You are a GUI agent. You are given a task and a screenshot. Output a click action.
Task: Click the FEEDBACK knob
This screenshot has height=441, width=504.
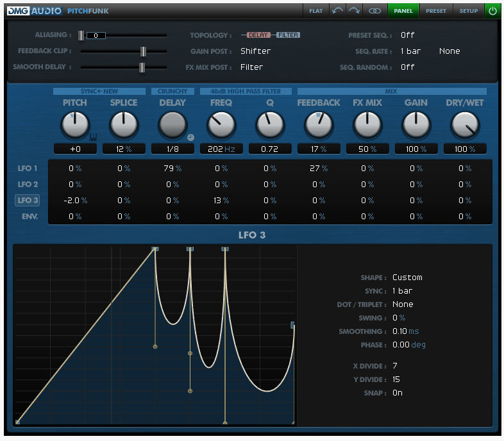[x=319, y=125]
